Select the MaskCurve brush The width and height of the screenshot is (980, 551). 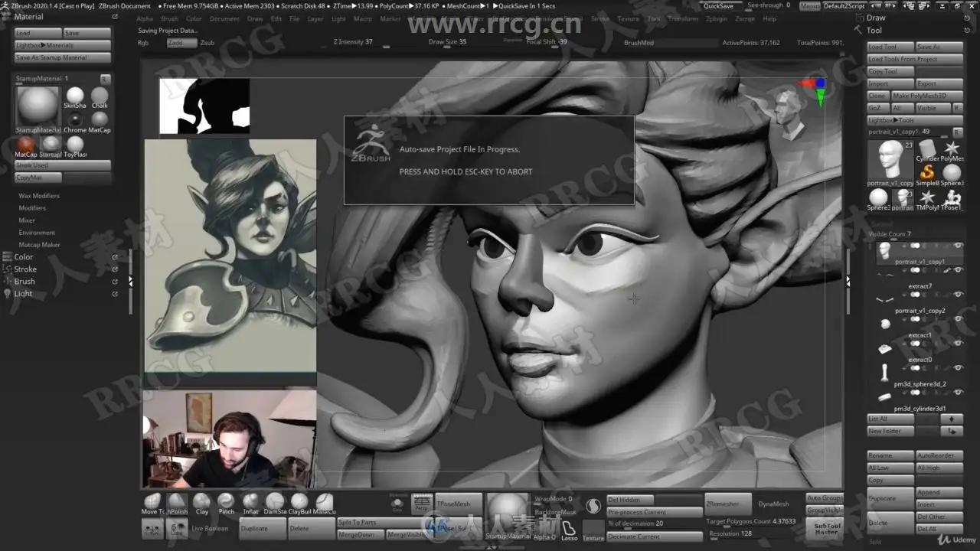[x=324, y=503]
